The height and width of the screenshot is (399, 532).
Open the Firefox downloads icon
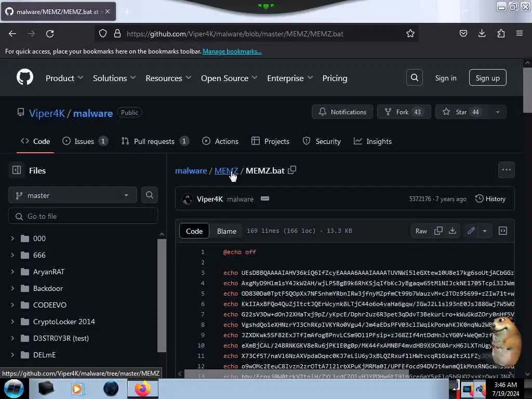(482, 33)
